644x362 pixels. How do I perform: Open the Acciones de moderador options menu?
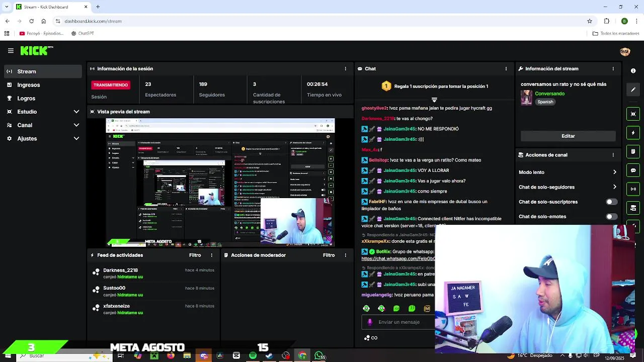pyautogui.click(x=345, y=255)
